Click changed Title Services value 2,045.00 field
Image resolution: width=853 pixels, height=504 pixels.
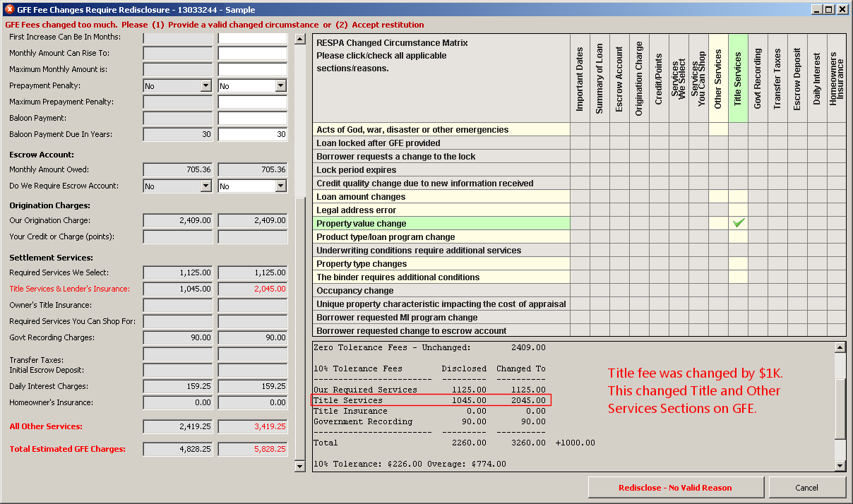[x=252, y=289]
